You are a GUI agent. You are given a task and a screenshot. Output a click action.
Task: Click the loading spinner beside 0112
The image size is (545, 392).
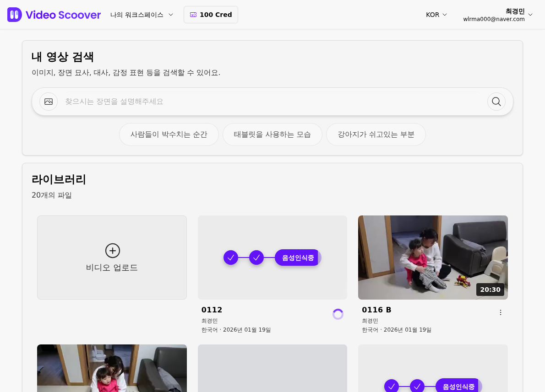[x=338, y=314]
